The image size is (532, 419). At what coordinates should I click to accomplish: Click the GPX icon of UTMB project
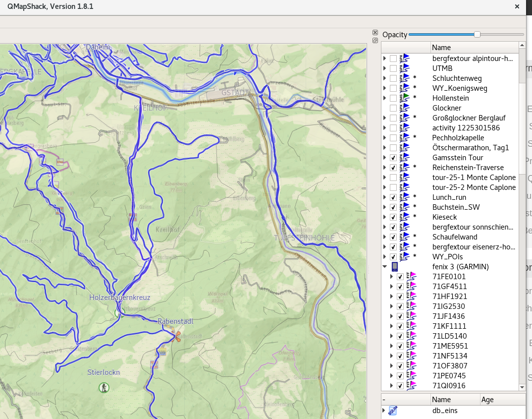pyautogui.click(x=404, y=68)
